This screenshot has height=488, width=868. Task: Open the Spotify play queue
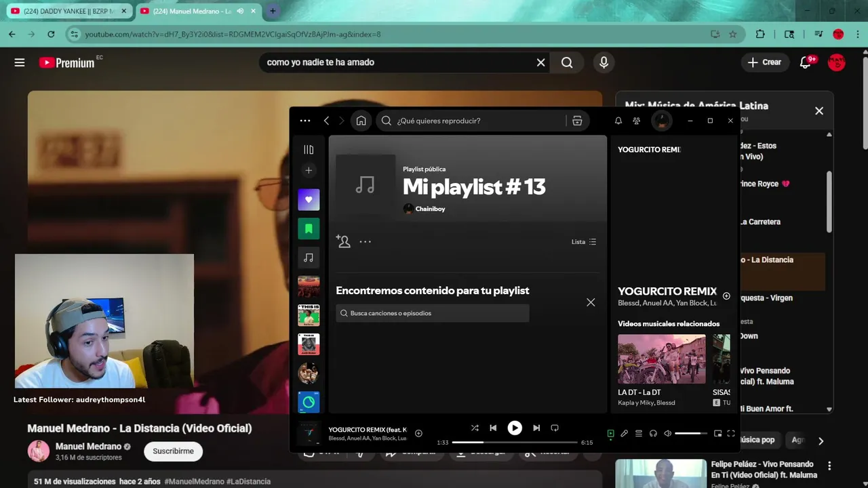tap(639, 433)
